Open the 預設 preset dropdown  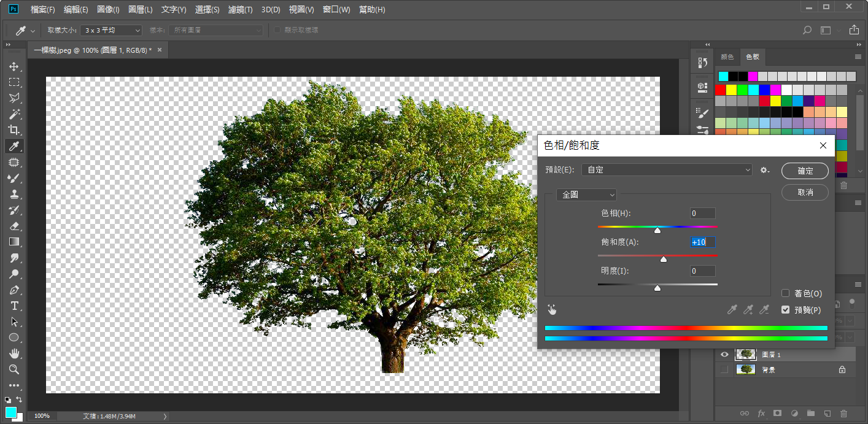(667, 170)
